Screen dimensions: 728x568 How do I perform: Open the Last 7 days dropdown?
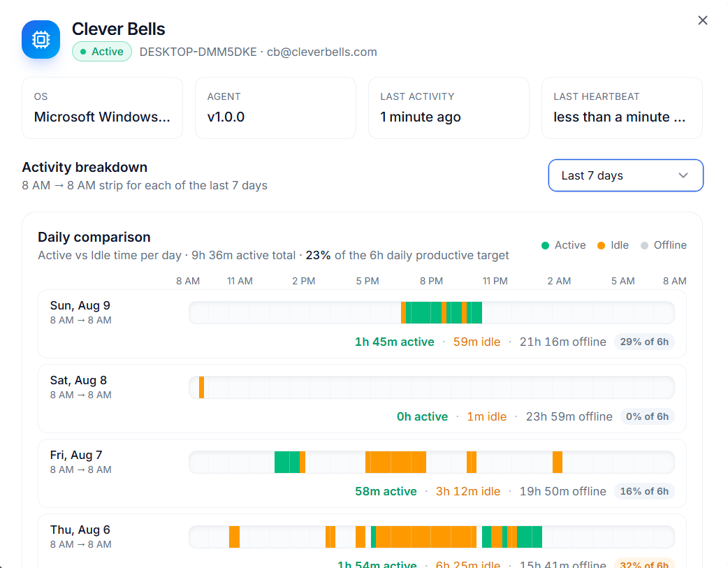coord(625,175)
